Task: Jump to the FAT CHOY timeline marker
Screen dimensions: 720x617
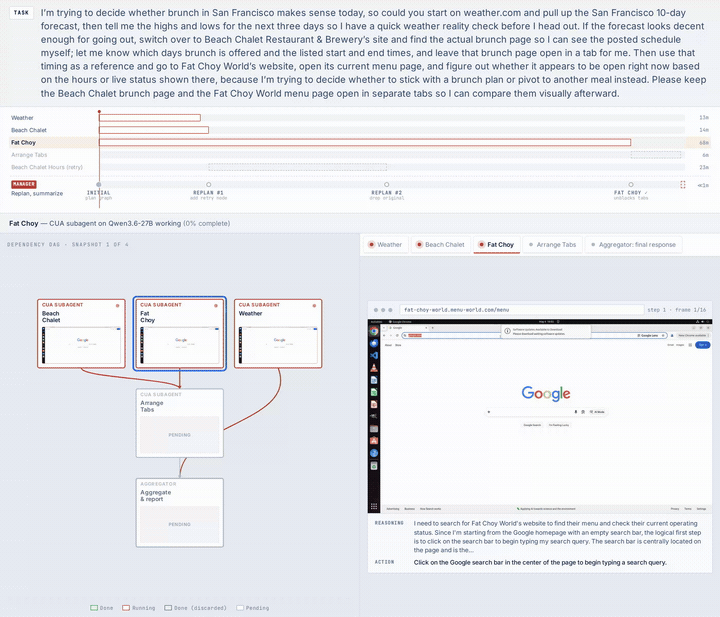Action: 631,185
